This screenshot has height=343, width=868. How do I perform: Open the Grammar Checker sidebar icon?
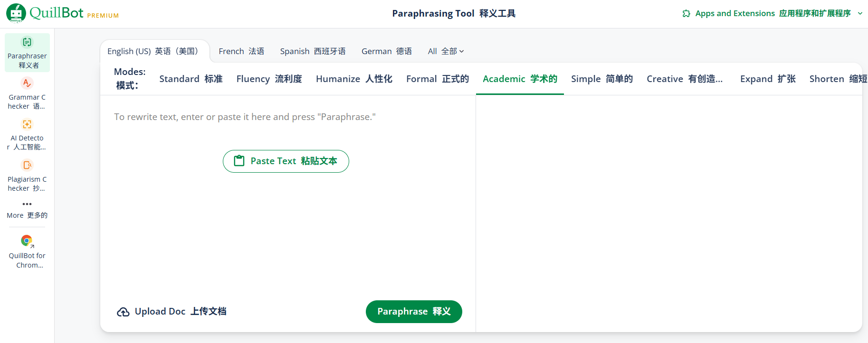click(27, 83)
